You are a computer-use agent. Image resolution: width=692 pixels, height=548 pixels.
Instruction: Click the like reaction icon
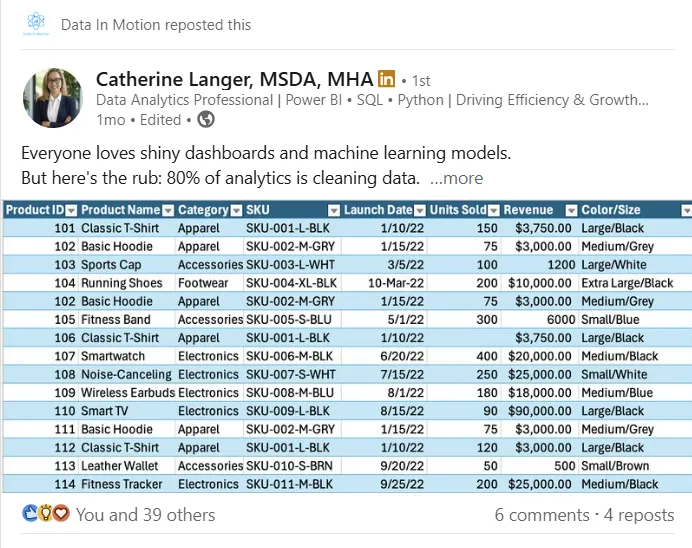[x=30, y=514]
